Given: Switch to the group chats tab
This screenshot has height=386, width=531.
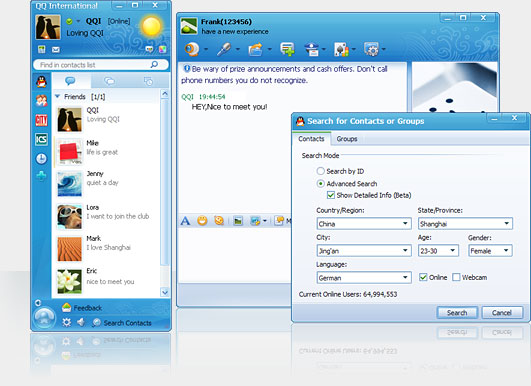Looking at the screenshot, I should [109, 81].
